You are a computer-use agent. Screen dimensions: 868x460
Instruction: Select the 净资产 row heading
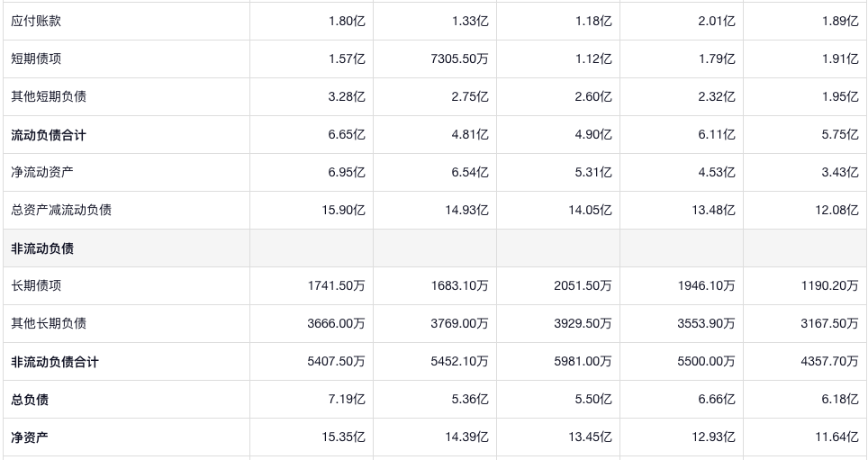click(x=30, y=437)
